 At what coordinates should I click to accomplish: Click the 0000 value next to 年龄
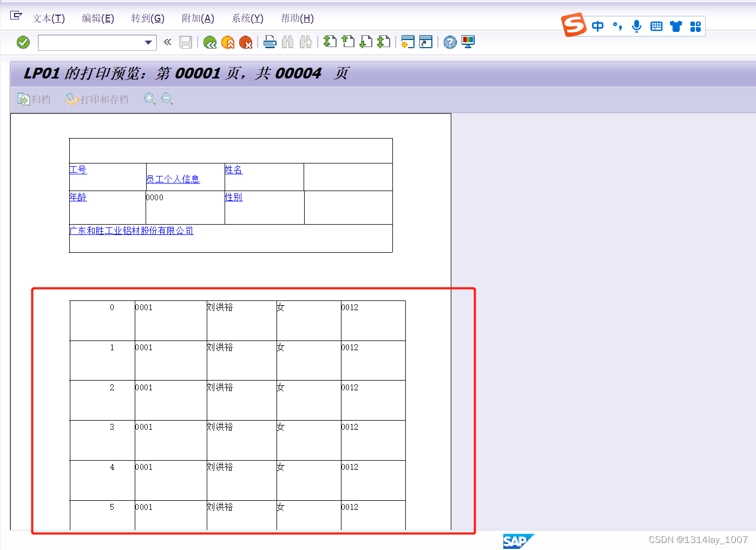tap(155, 198)
